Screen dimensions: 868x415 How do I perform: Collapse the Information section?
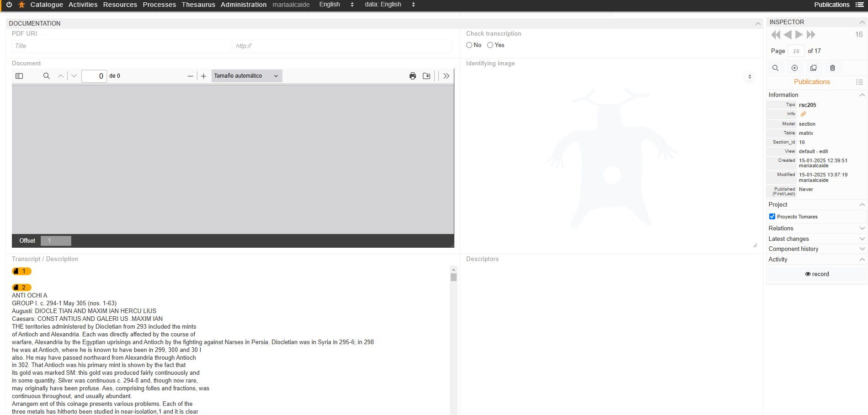862,95
